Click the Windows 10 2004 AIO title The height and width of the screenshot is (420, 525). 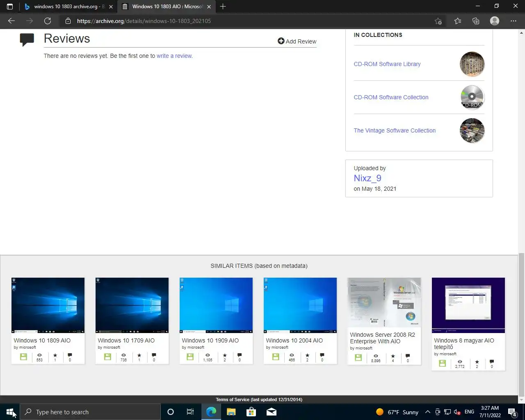(x=294, y=340)
